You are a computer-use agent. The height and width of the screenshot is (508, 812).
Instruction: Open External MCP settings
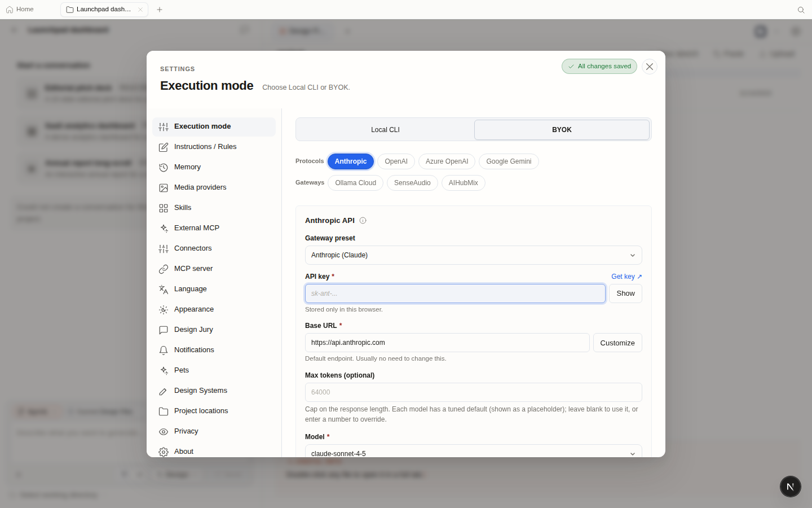pyautogui.click(x=214, y=229)
